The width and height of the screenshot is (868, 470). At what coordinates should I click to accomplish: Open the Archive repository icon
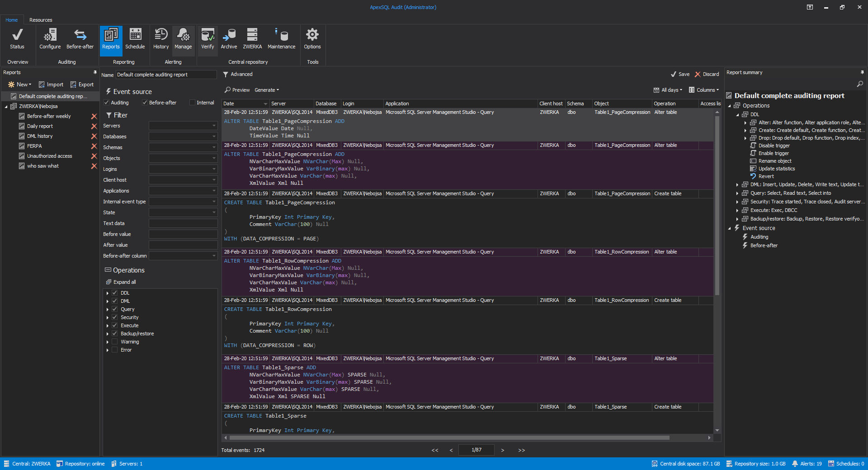[x=229, y=39]
